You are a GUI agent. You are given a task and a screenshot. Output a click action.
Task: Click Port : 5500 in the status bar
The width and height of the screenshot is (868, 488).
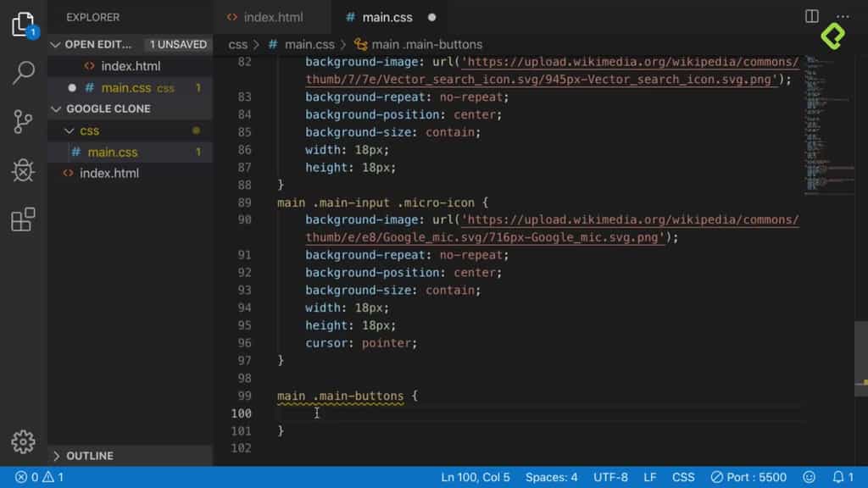(x=750, y=476)
